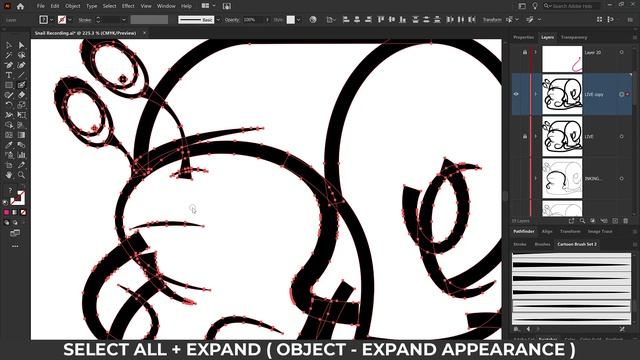Select the Magic Wand tool
This screenshot has height=360, width=640.
click(9, 55)
